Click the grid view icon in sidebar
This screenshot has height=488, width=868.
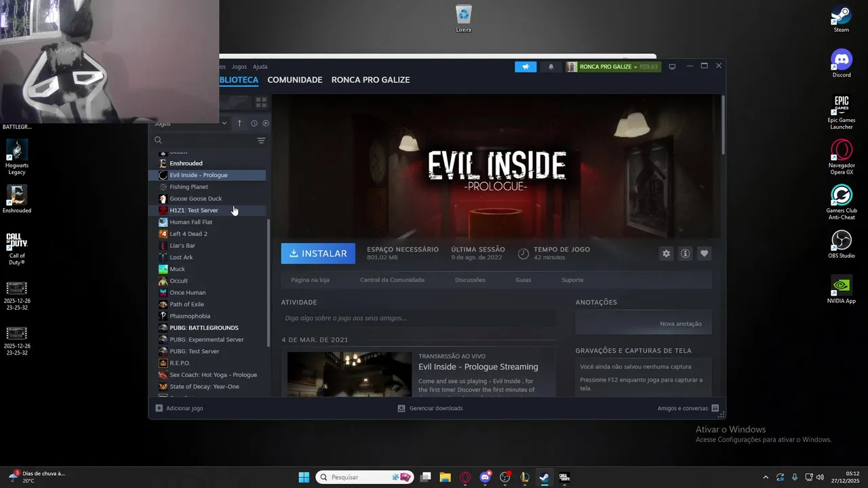261,102
